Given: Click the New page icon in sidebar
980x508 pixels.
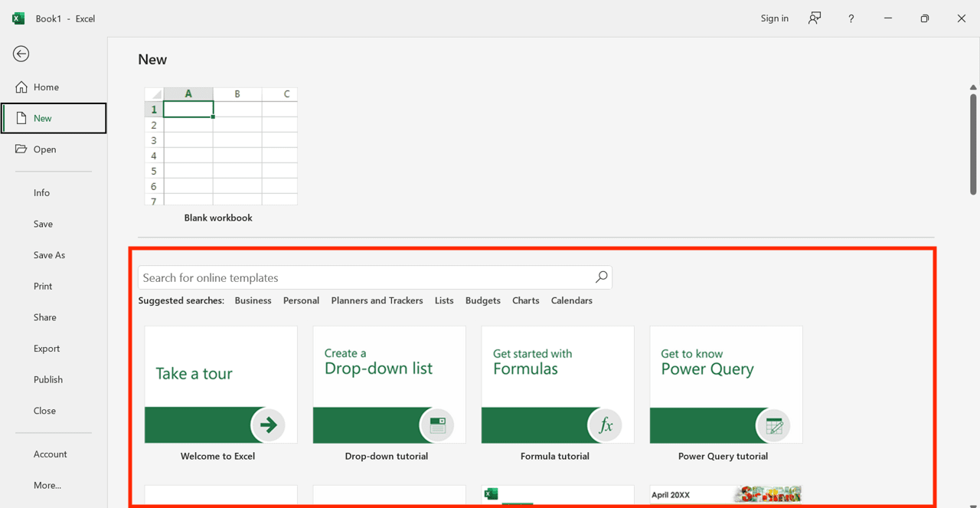Looking at the screenshot, I should point(21,118).
